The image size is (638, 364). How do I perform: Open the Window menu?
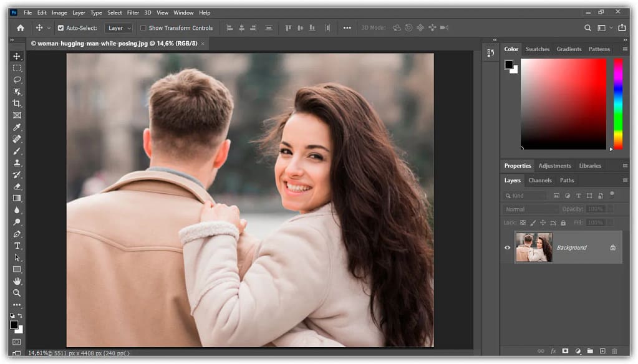[183, 12]
